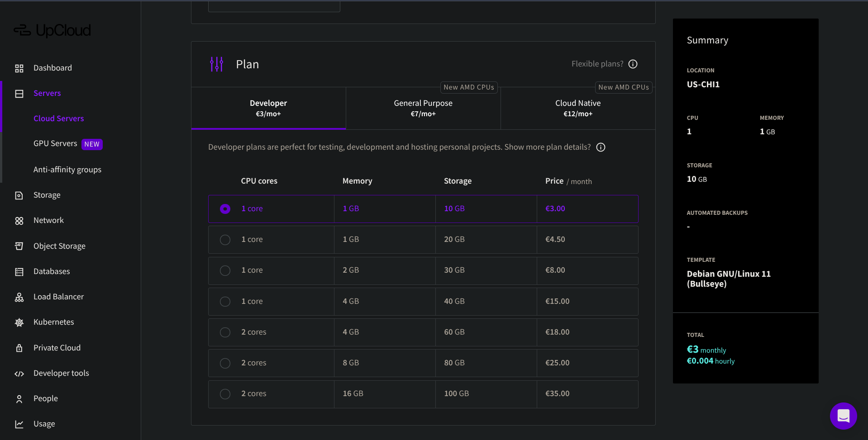This screenshot has width=868, height=440.
Task: Click the Storage disk icon in sidebar
Action: (x=19, y=195)
